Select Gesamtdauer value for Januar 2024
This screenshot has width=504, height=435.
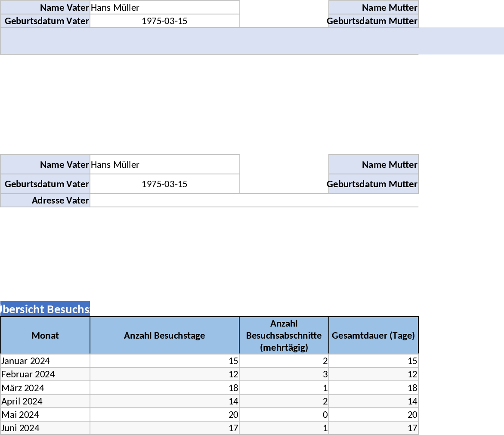point(373,361)
